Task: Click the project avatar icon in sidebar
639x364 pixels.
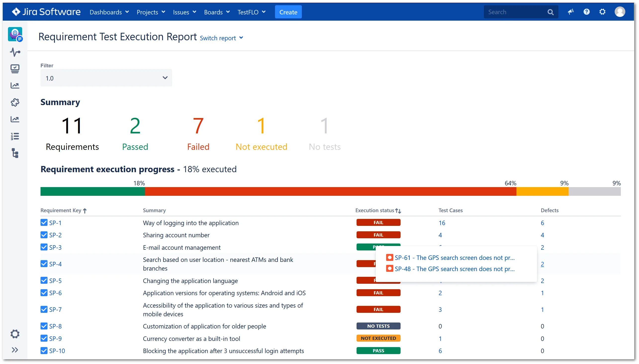Action: 15,34
